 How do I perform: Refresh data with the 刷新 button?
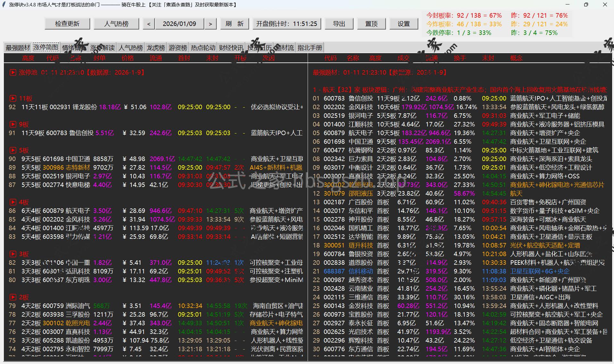pyautogui.click(x=235, y=24)
